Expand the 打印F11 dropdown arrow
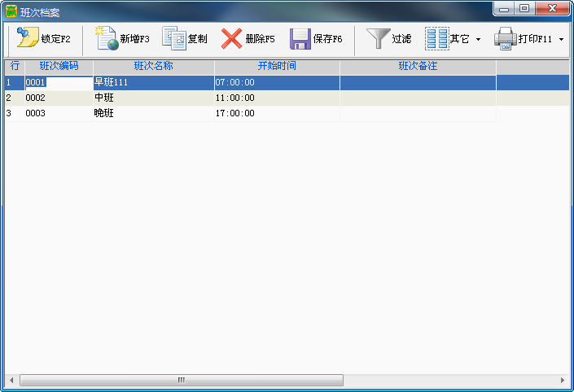Viewport: 574px width, 392px height. (561, 39)
